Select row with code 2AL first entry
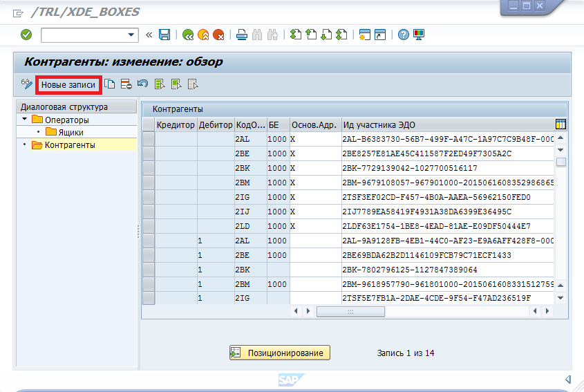The height and width of the screenshot is (392, 584). (149, 139)
